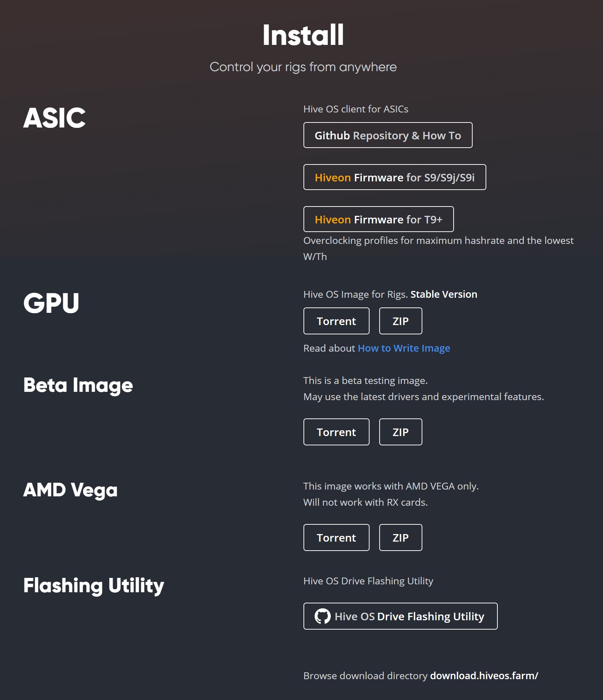This screenshot has height=700, width=603.
Task: Click the bold Stable Version text
Action: point(444,294)
